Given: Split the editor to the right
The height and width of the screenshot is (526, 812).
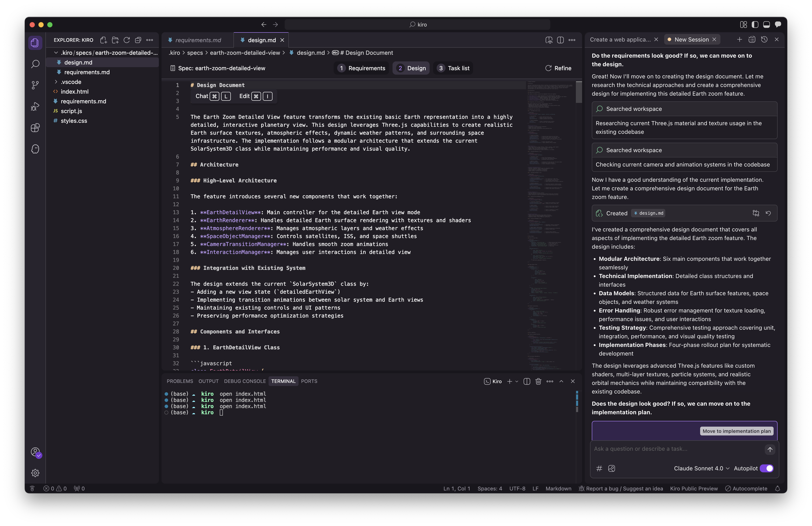Looking at the screenshot, I should pos(560,40).
